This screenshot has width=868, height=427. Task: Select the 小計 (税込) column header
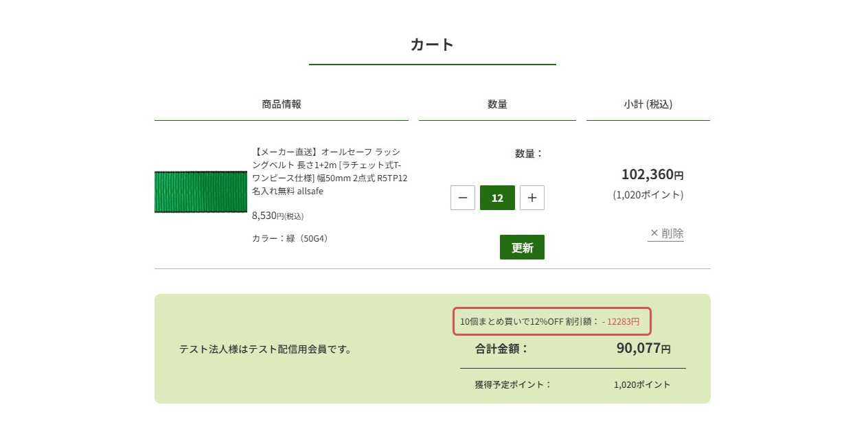pos(648,104)
